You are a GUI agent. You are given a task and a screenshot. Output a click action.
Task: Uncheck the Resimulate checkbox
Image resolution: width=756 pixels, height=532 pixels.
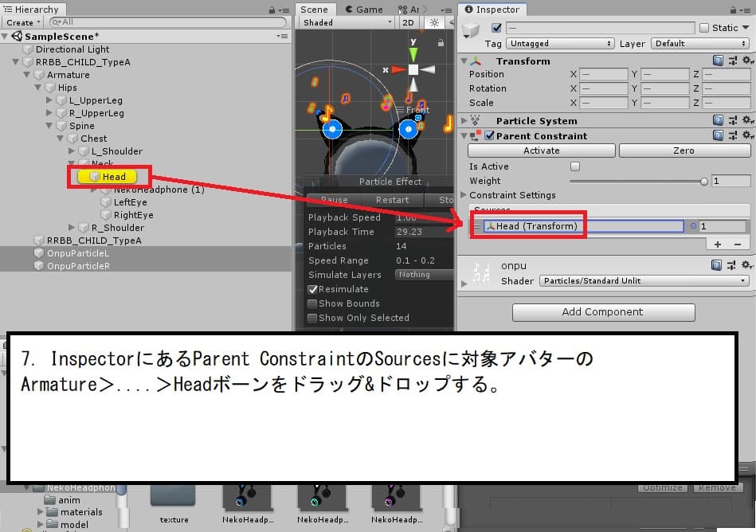pyautogui.click(x=312, y=289)
